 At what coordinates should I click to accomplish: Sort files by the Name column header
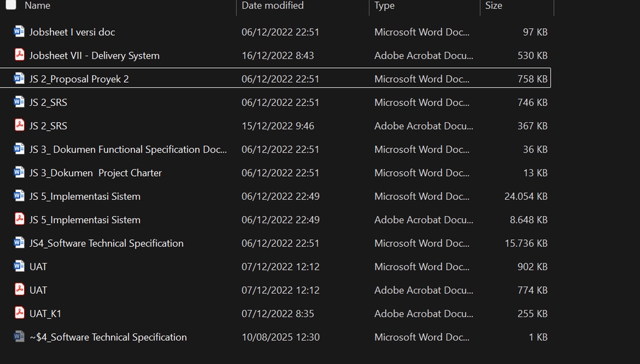click(37, 5)
